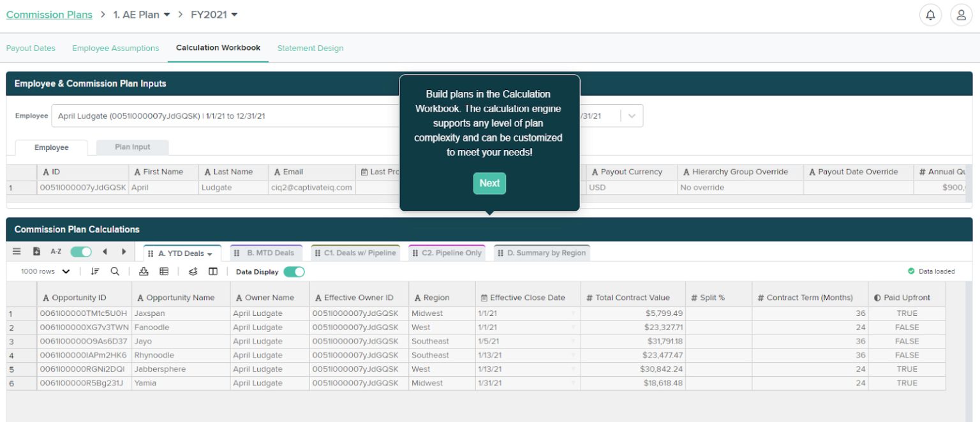Click the Next button in the tooltip
Screen dimensions: 980x422
coord(489,183)
